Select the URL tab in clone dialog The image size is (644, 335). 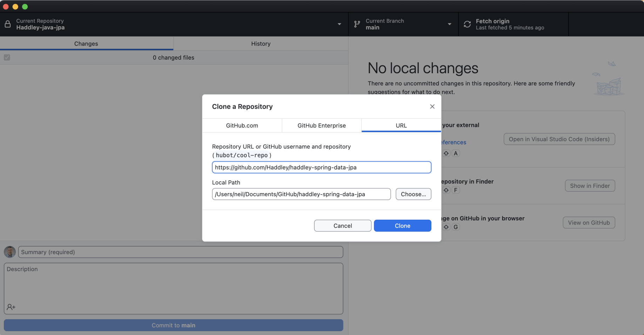pyautogui.click(x=401, y=125)
